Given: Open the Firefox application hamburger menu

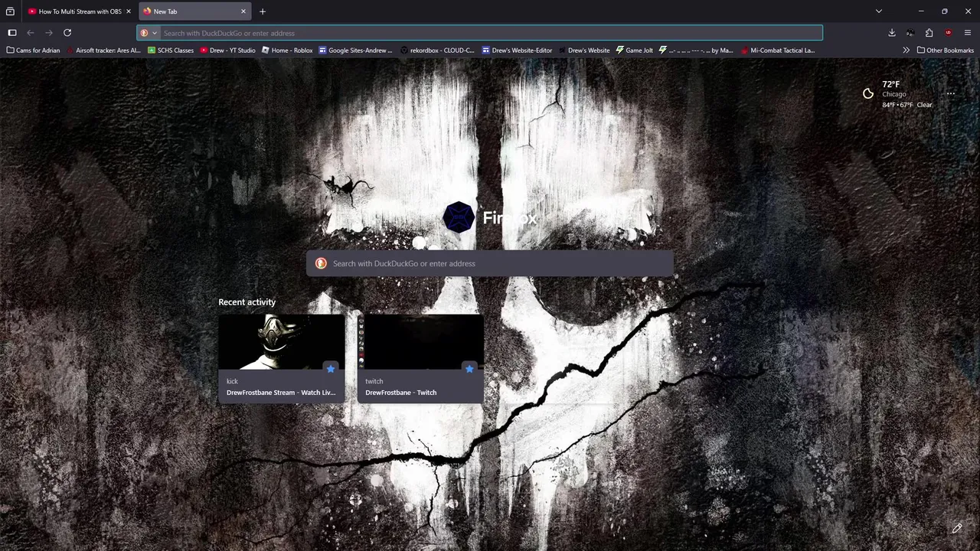Looking at the screenshot, I should point(968,33).
